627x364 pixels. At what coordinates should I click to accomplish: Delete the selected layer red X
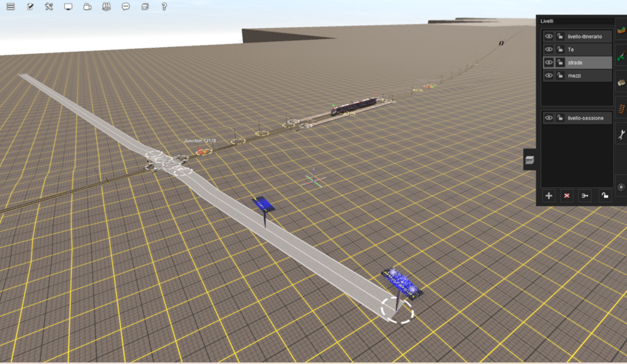567,196
